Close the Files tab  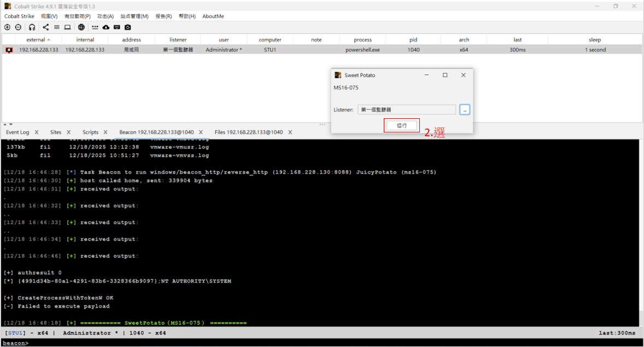click(290, 132)
